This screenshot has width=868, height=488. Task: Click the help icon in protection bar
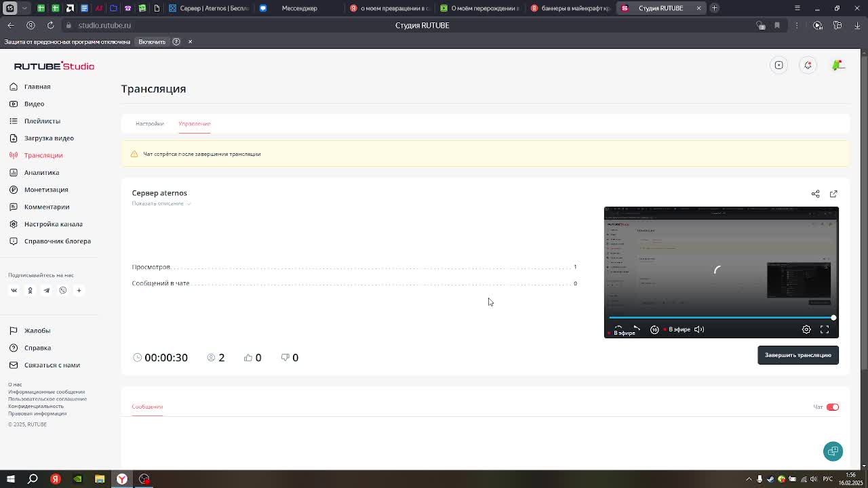click(176, 42)
